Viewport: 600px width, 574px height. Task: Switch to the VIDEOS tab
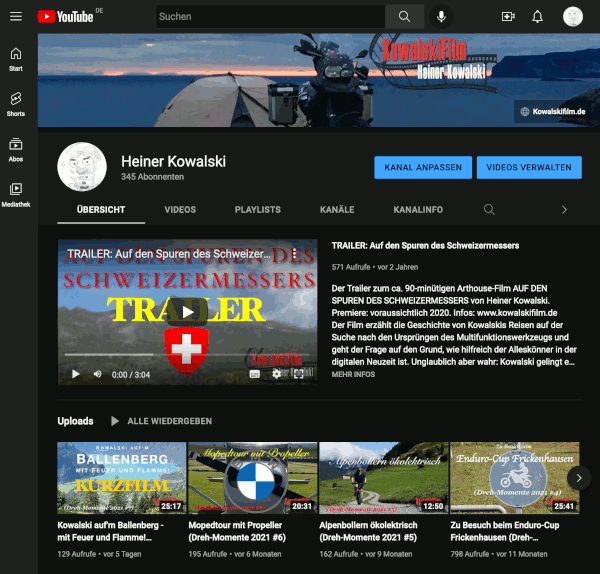click(180, 210)
